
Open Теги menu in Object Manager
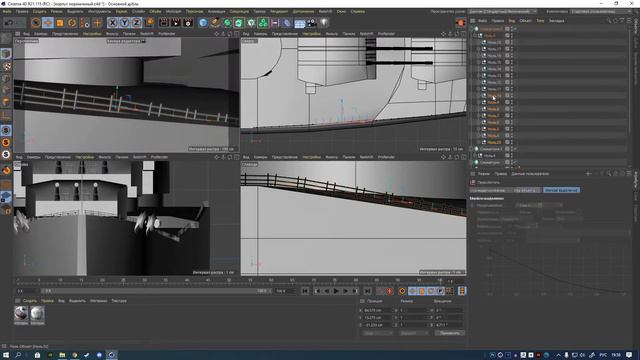pyautogui.click(x=540, y=20)
